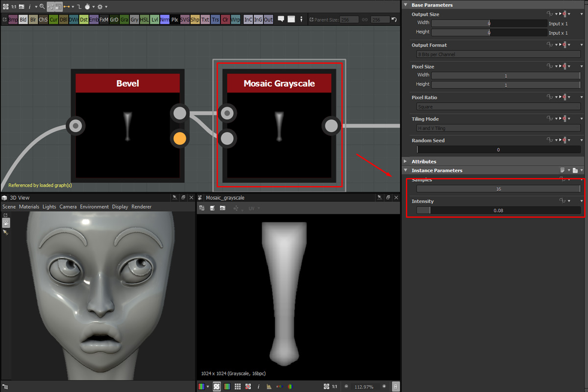Open the Tiling Mode dropdown
This screenshot has width=588, height=392.
tap(498, 128)
